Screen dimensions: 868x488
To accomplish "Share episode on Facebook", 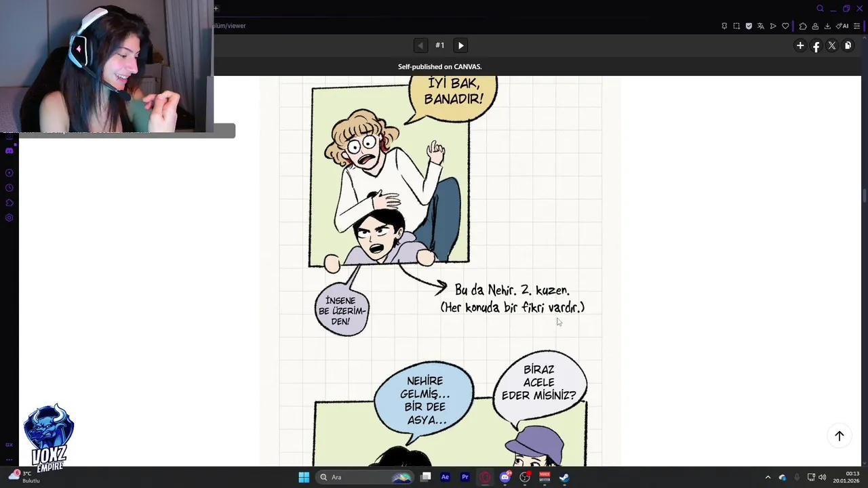I will (816, 46).
